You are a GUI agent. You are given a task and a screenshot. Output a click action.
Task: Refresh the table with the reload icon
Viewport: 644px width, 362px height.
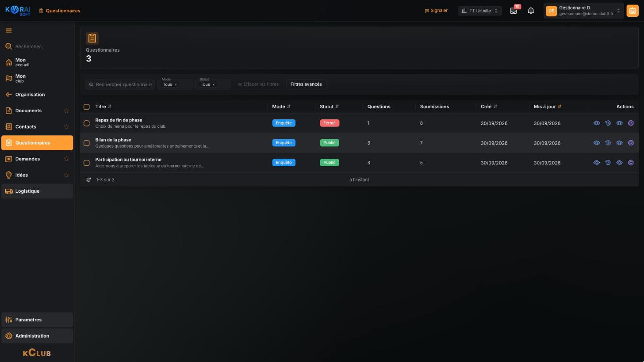(88, 180)
